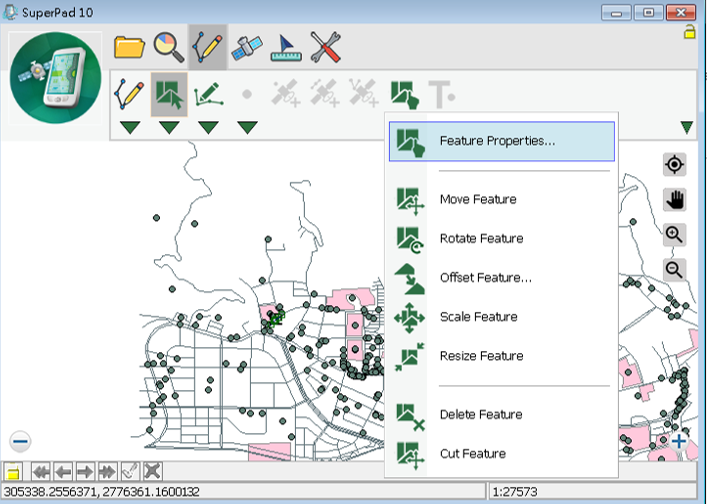
Task: Select the Edit pencil main toolbar tab
Action: (x=207, y=47)
